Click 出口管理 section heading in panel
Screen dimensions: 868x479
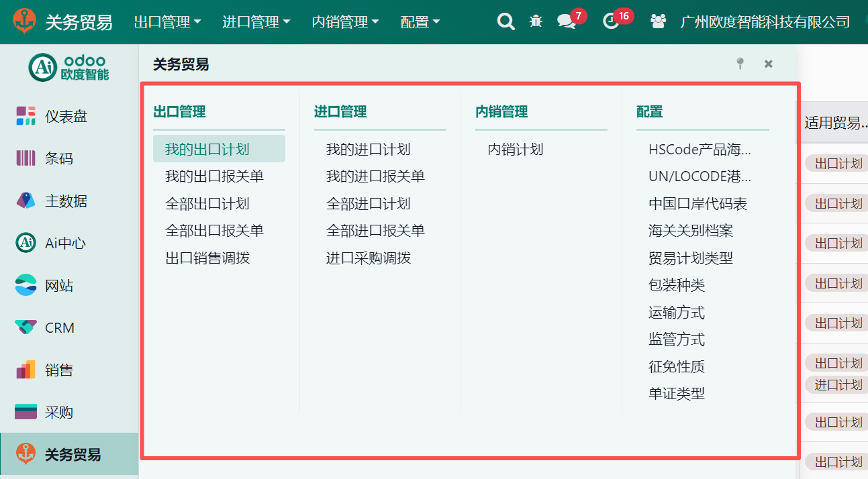179,112
